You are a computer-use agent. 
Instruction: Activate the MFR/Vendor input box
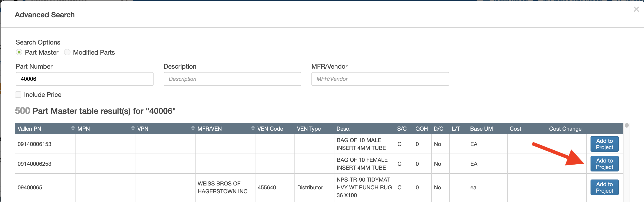tap(380, 79)
